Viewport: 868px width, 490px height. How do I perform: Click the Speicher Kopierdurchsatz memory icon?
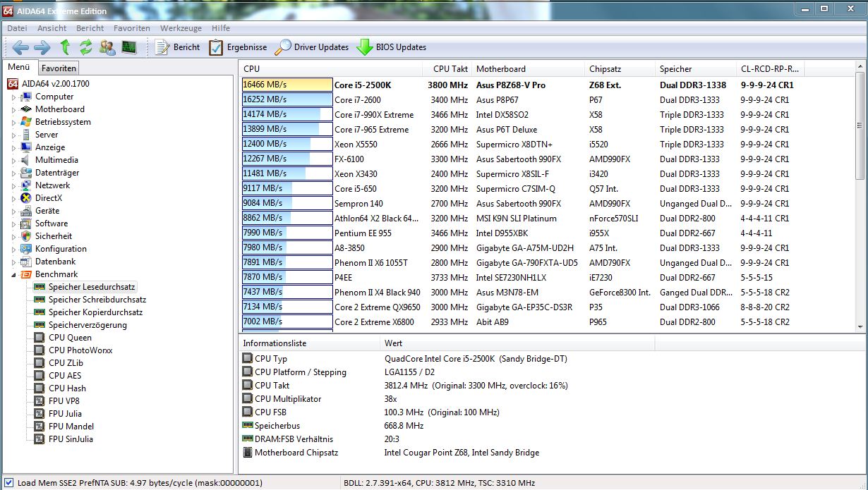coord(40,312)
